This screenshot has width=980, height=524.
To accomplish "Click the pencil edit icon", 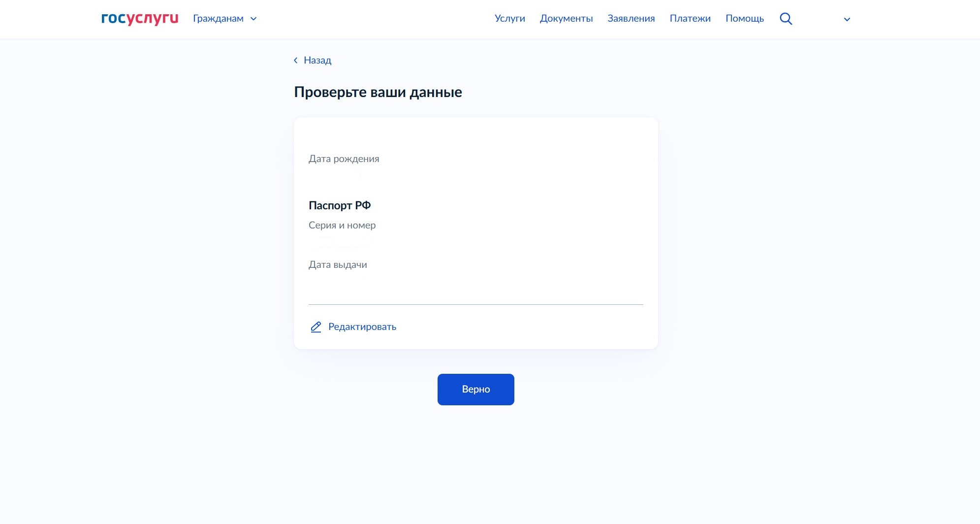I will point(316,327).
